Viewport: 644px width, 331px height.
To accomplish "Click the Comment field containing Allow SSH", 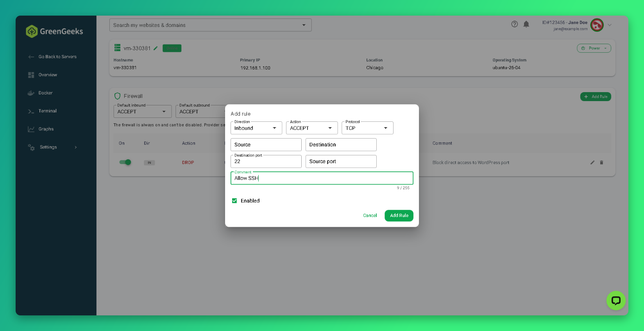I will pyautogui.click(x=322, y=178).
